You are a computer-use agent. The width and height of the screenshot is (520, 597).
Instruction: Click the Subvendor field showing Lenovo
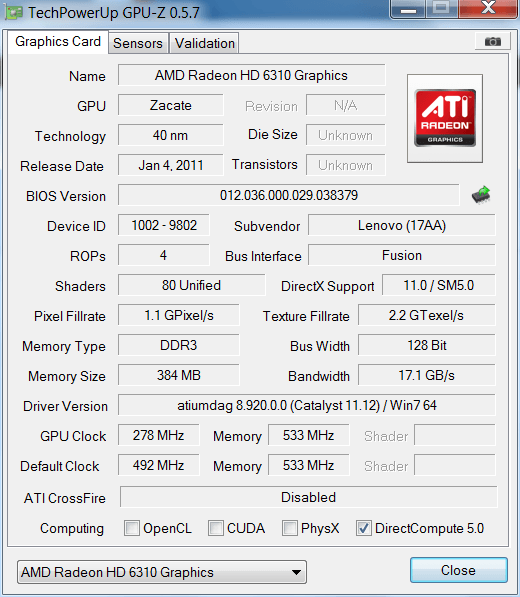[402, 225]
